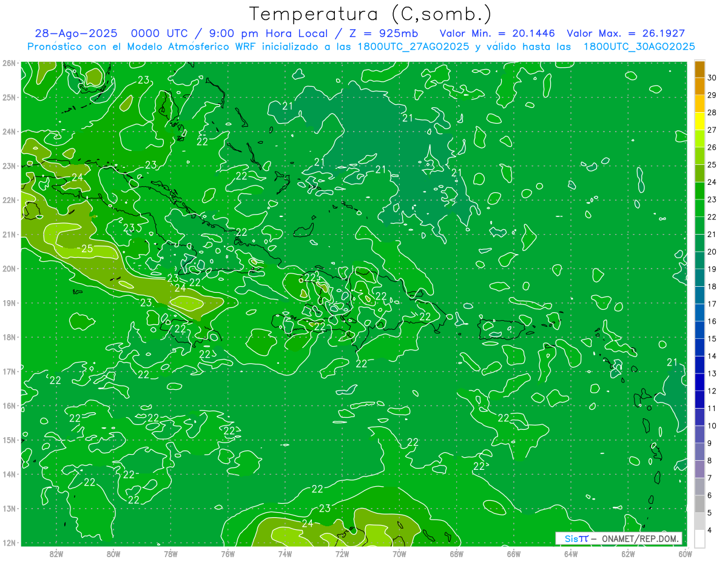
Task: Click the white legend swatch below 4
Action: click(x=699, y=538)
